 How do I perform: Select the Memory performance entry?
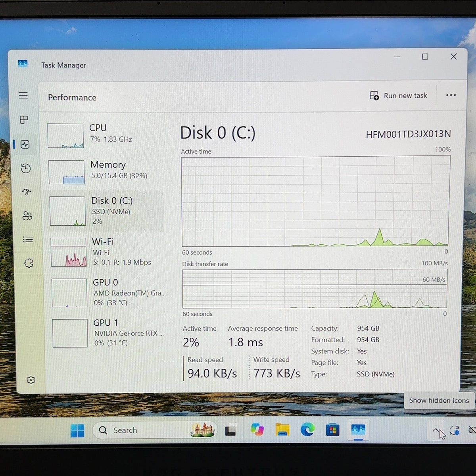click(104, 171)
